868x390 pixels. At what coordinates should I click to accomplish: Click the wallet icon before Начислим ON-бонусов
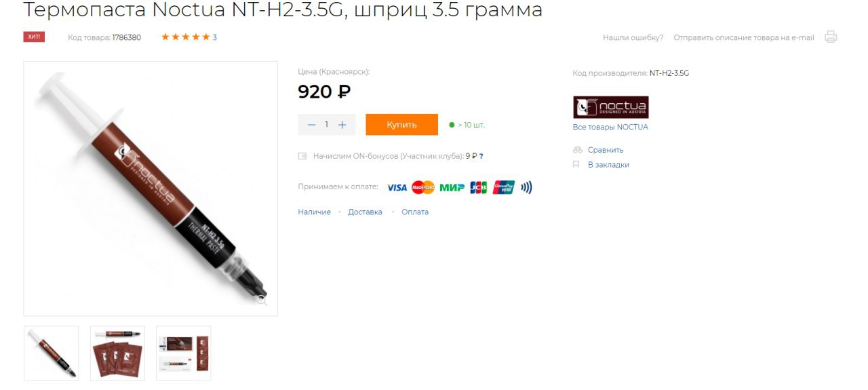(303, 156)
